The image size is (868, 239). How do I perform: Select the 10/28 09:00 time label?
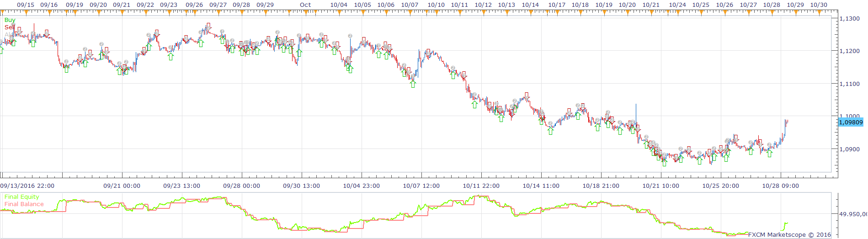point(781,186)
